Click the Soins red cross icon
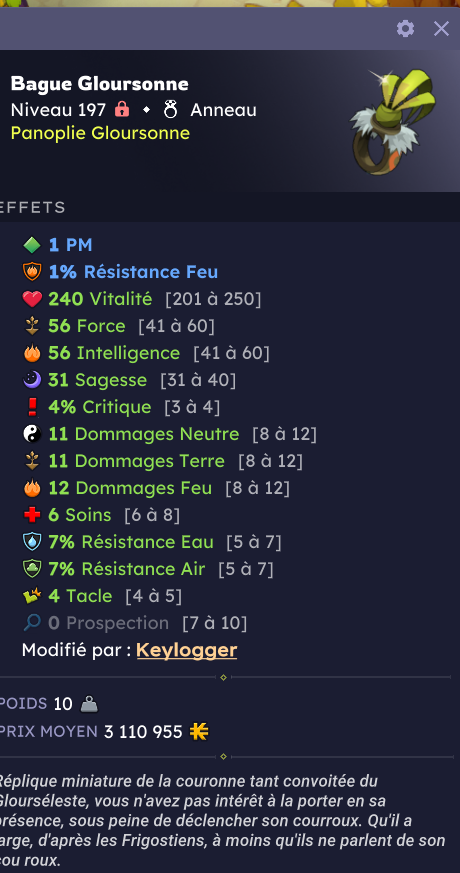Viewport: 460px width, 873px height. point(32,515)
